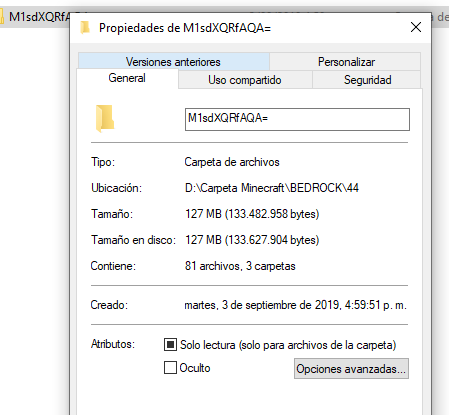Open the Uso compartido tab
This screenshot has width=449, height=415.
[245, 80]
